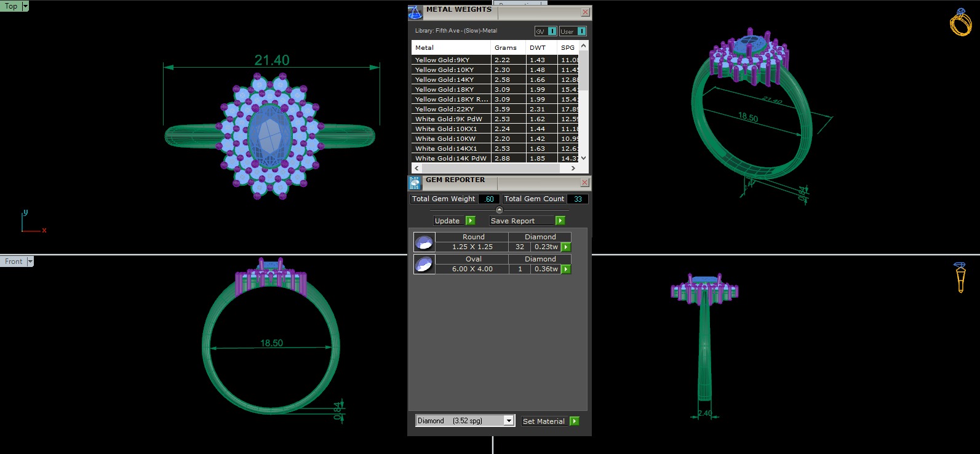
Task: Click the Gem Reporter panel icon
Action: coord(415,183)
